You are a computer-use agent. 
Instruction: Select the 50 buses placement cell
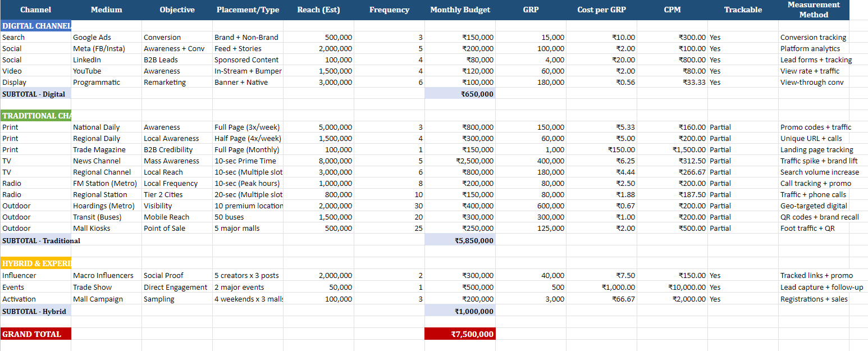click(x=248, y=217)
